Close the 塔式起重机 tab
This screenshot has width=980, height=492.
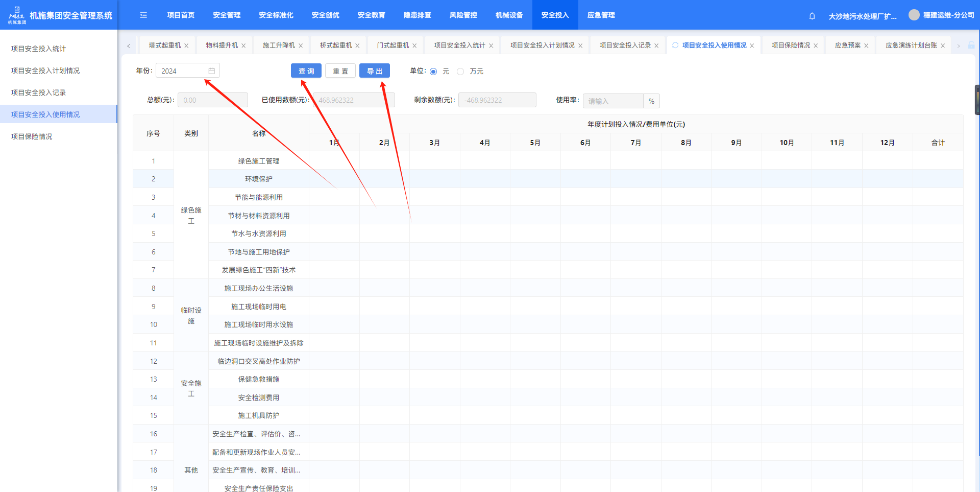pyautogui.click(x=187, y=46)
